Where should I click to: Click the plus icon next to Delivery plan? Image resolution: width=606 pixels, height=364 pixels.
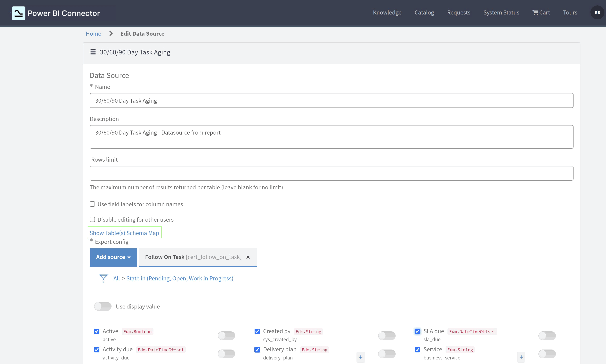click(361, 357)
